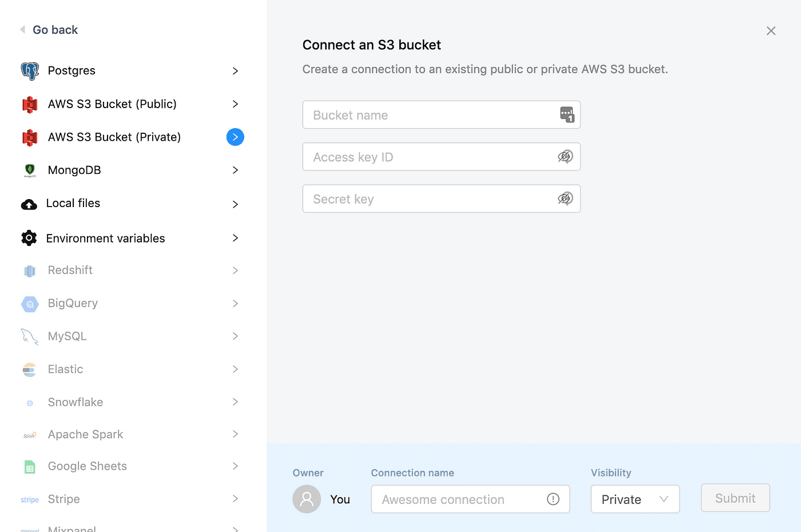Toggle visibility of the Access key ID
The width and height of the screenshot is (801, 532).
[565, 157]
